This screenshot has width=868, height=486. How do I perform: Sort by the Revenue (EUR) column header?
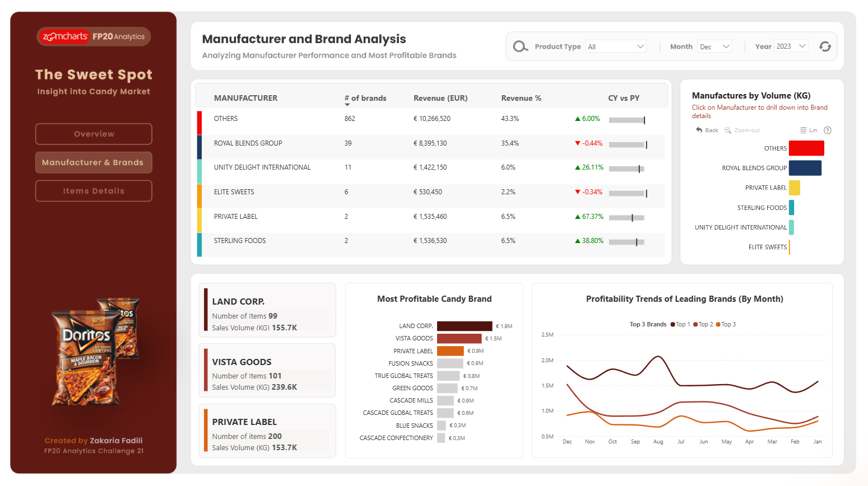(x=440, y=98)
